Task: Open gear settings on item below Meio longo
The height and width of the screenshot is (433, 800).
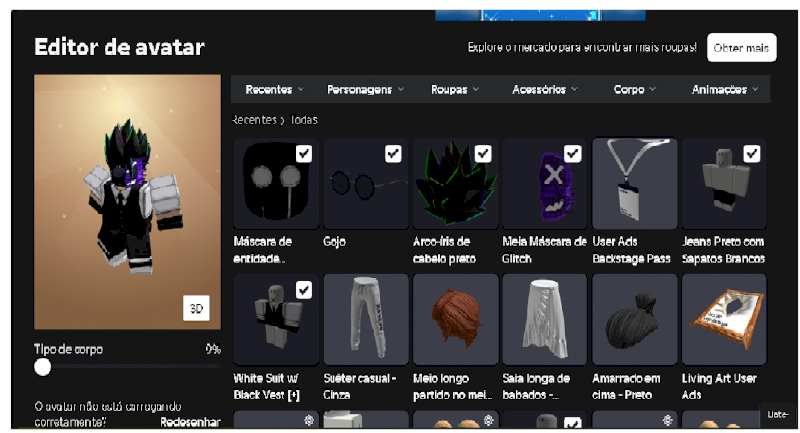Action: [489, 420]
